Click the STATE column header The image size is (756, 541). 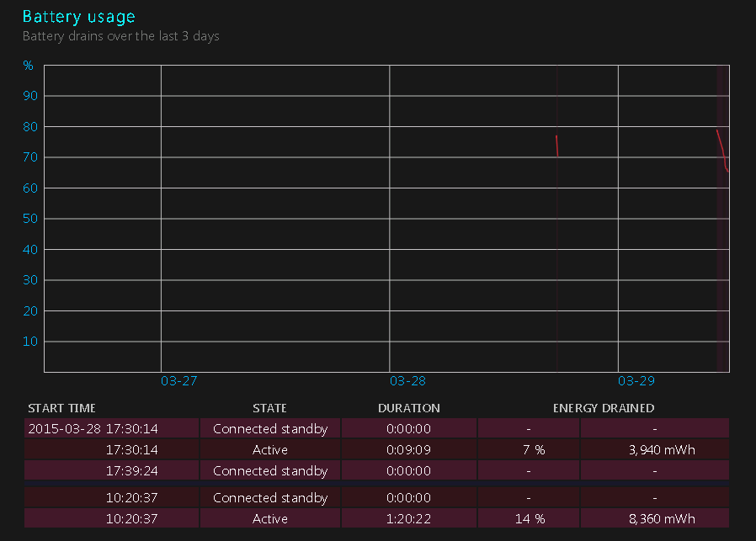[x=269, y=409]
